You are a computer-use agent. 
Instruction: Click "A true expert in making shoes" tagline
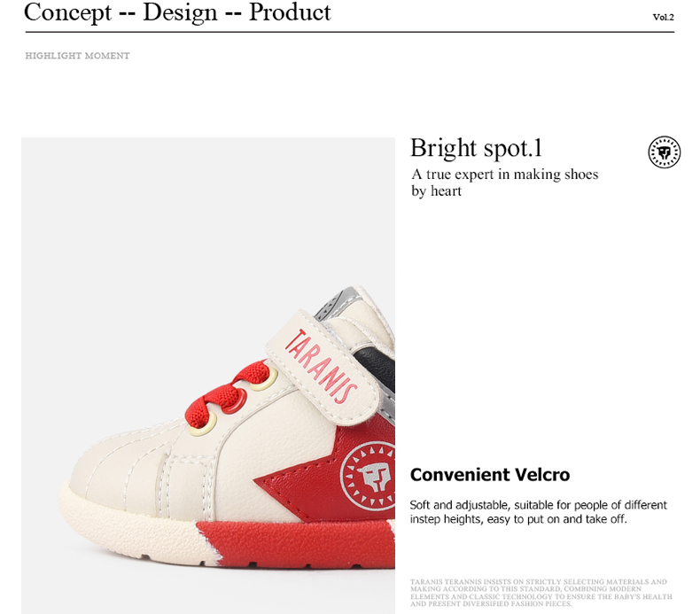(504, 175)
